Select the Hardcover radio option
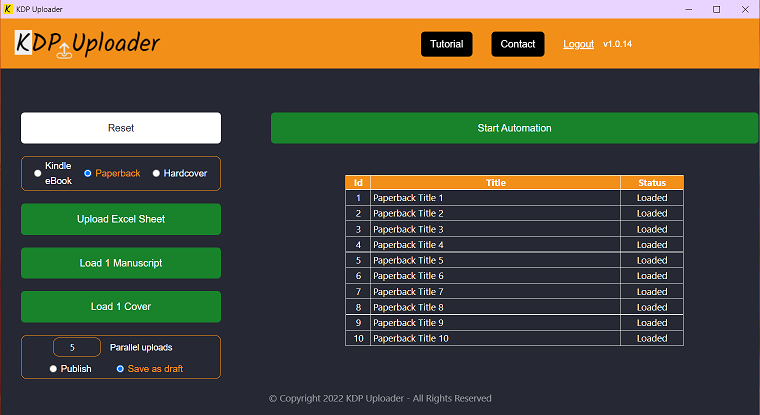 tap(156, 173)
